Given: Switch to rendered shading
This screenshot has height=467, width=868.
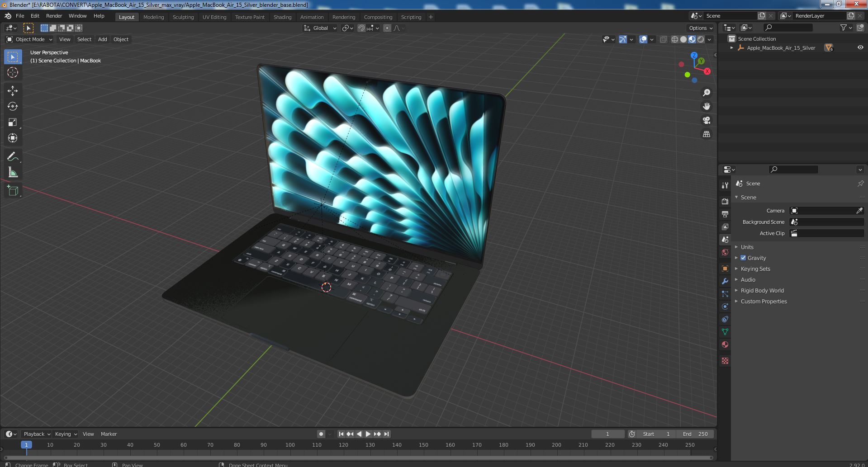Looking at the screenshot, I should [x=701, y=39].
